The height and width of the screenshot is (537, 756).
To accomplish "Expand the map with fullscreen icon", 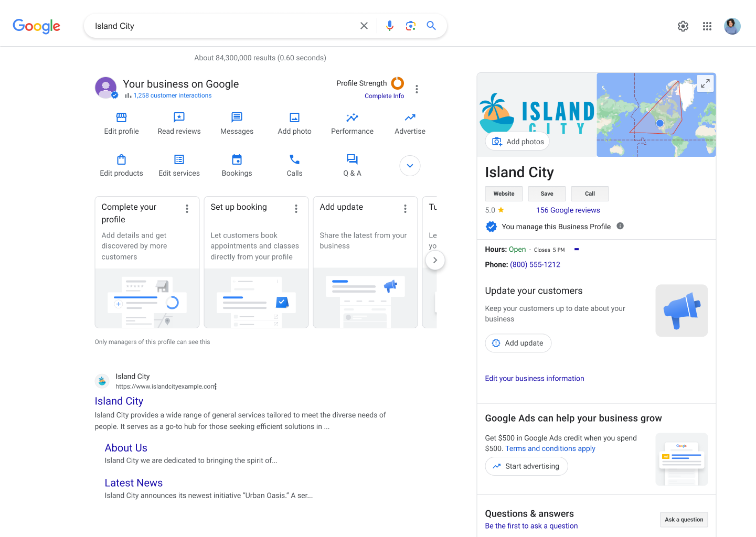I will (x=706, y=83).
